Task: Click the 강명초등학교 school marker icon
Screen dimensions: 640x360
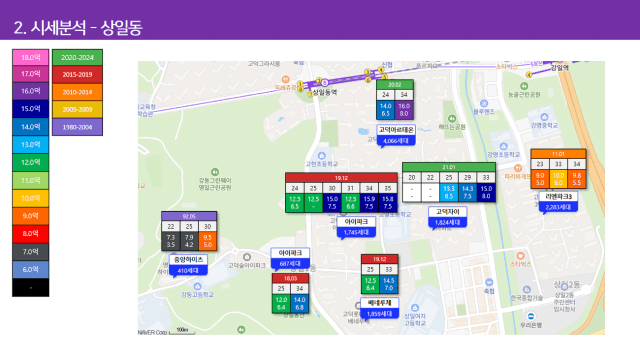Action: click(503, 146)
